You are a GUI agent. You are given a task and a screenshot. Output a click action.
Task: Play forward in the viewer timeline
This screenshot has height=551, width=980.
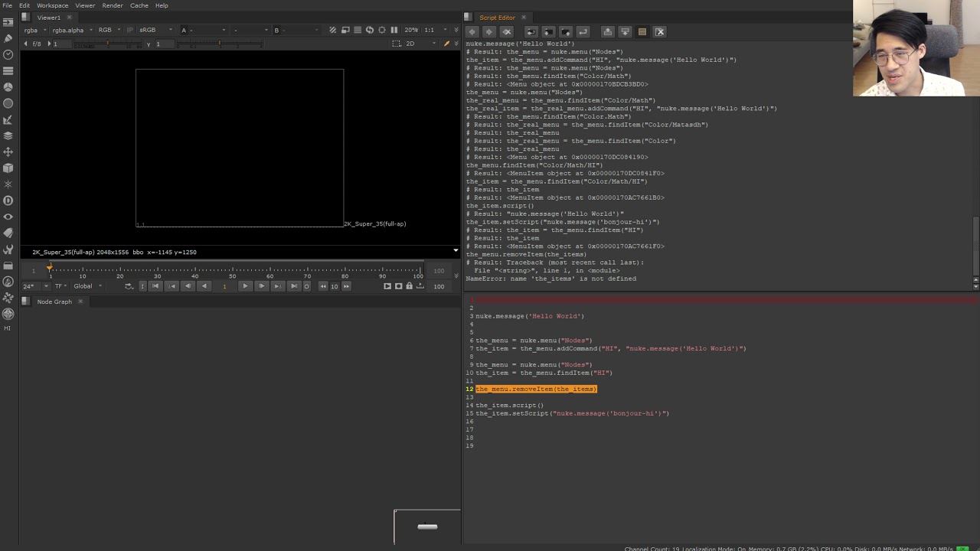pos(245,286)
